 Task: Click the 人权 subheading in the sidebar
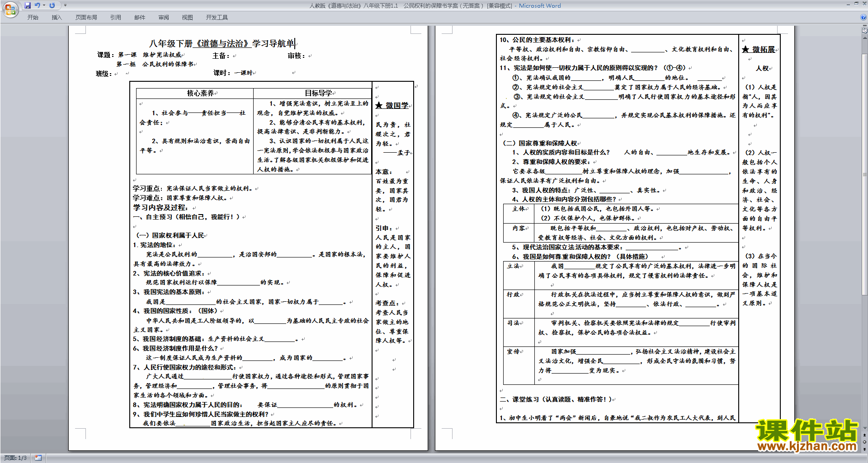762,68
